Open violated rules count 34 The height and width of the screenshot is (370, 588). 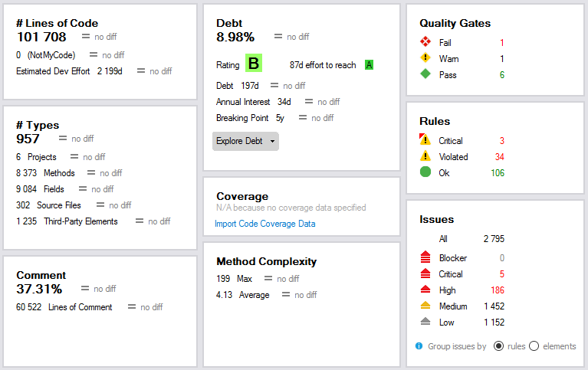coord(500,157)
